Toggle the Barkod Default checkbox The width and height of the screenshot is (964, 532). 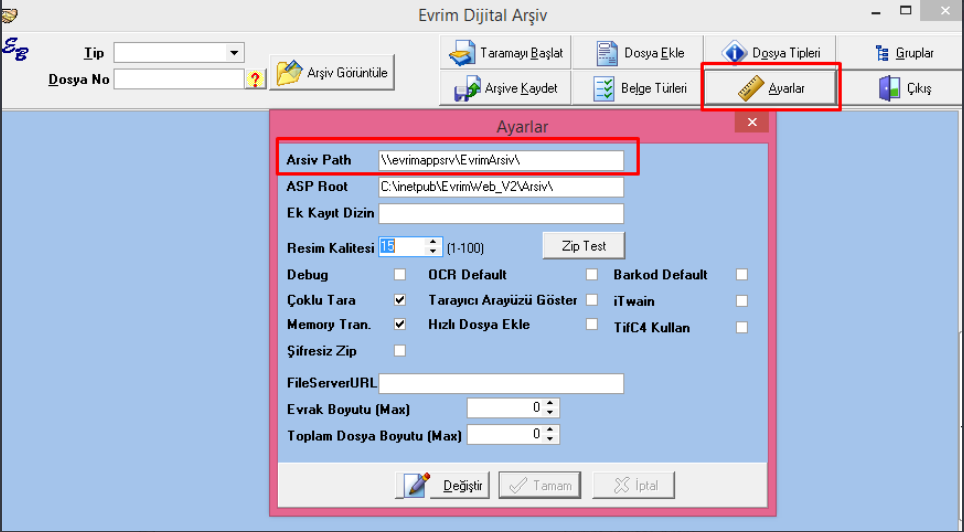(x=742, y=275)
